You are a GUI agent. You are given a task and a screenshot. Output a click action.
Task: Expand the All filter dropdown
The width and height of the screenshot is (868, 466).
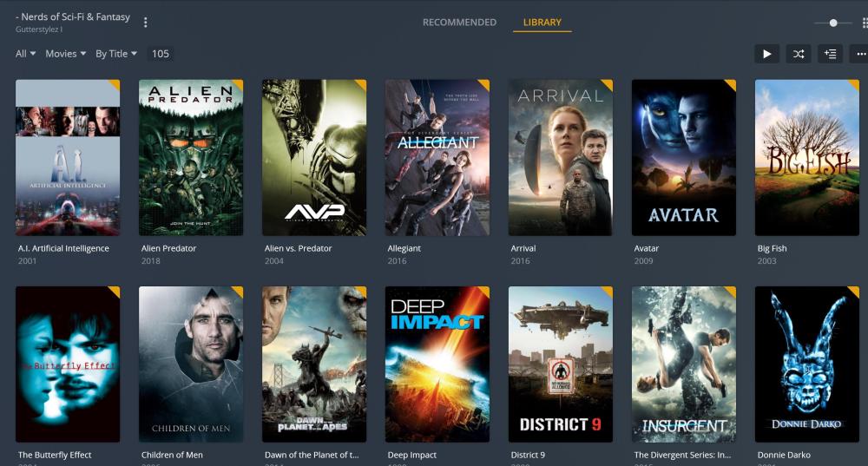26,54
